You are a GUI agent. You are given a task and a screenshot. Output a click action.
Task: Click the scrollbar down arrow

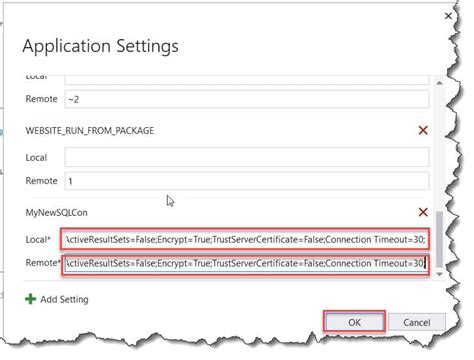[439, 274]
